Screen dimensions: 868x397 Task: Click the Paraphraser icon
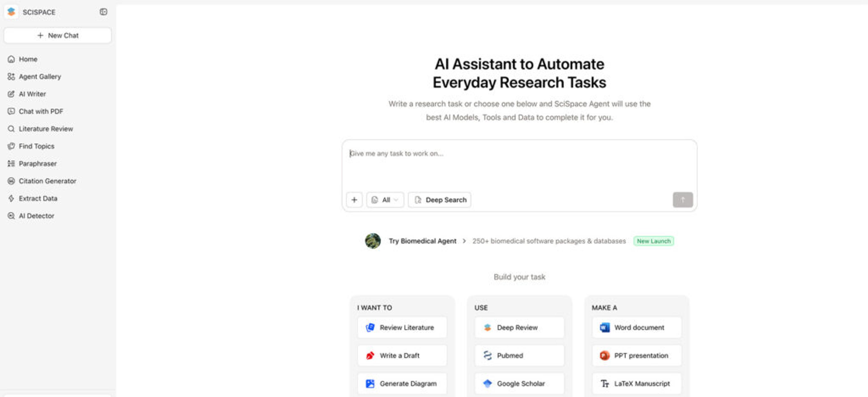coord(11,164)
